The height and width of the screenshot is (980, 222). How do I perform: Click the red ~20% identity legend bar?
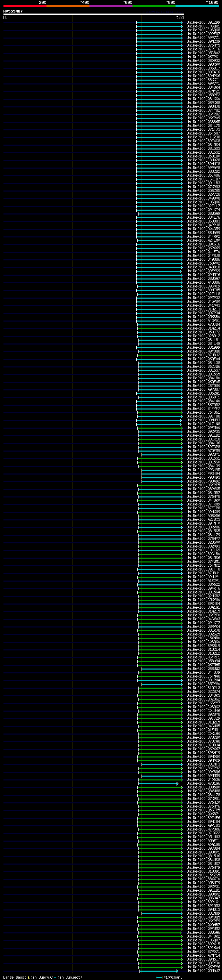25,6
